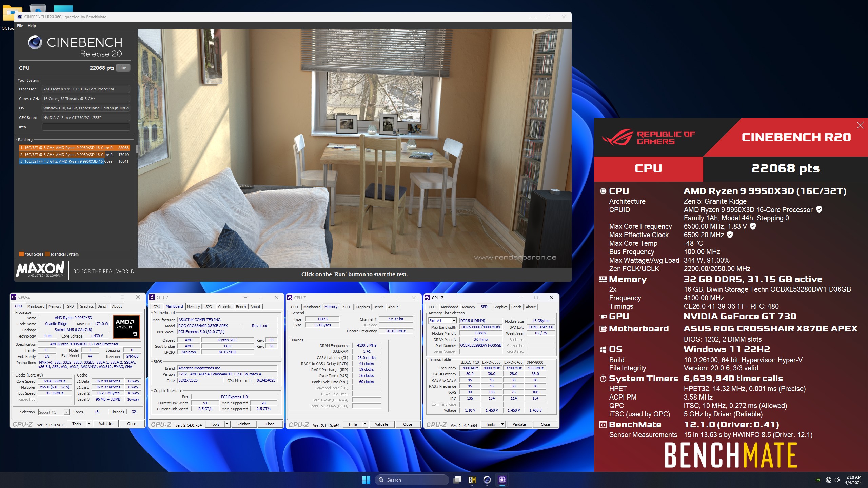868x488 pixels.
Task: Click the OS Windows icon in BenchMate panel
Action: pos(603,349)
